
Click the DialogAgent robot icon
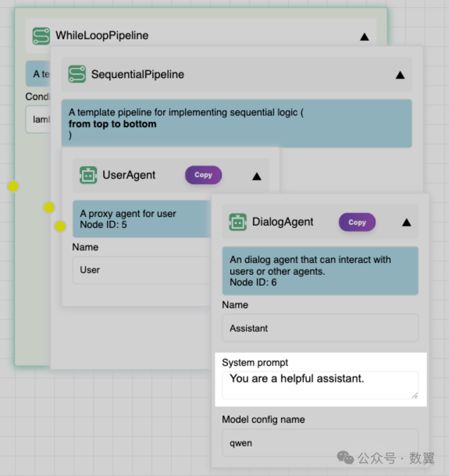(x=237, y=222)
